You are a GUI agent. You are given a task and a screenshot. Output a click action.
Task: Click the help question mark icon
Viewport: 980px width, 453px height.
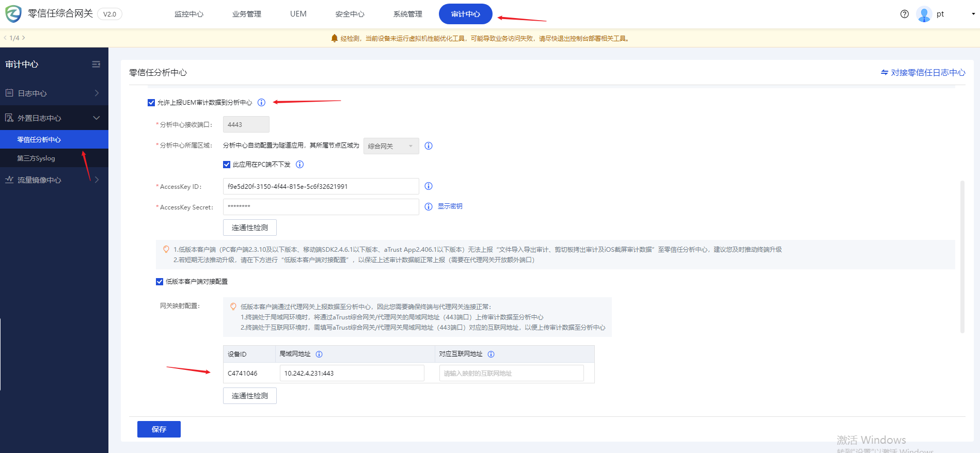(904, 14)
